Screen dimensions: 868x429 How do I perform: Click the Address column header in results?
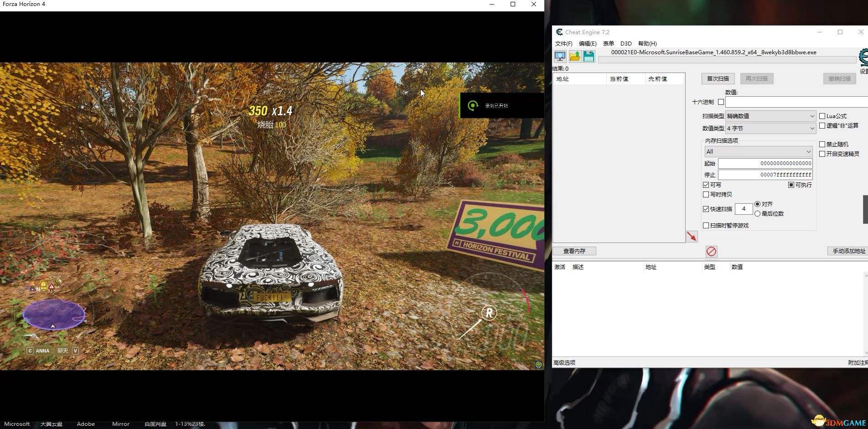[579, 79]
